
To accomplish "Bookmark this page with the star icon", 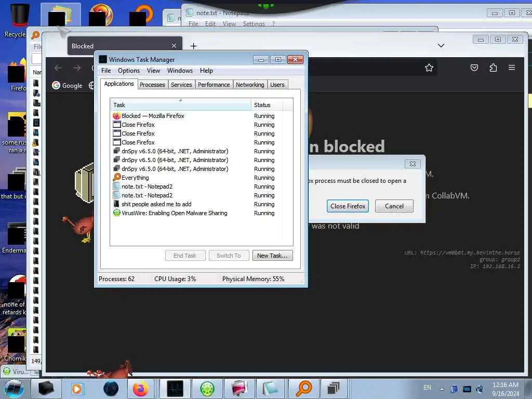I will click(429, 68).
